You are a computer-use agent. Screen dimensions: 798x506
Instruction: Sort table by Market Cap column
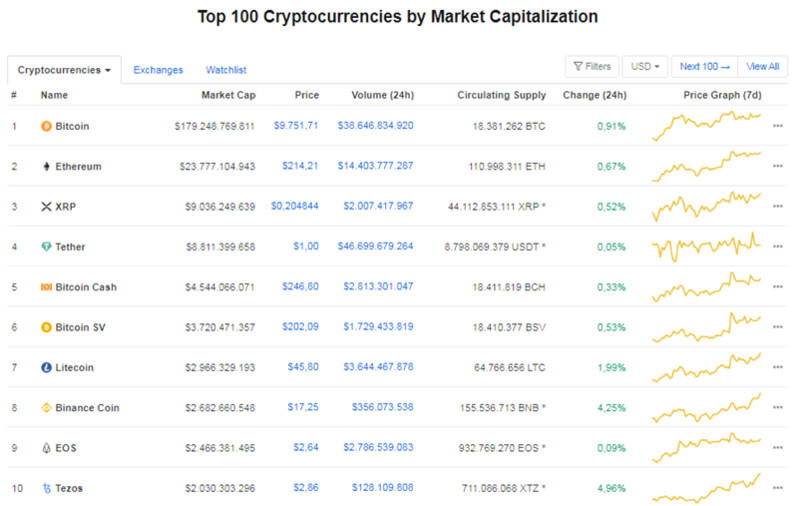pos(230,95)
